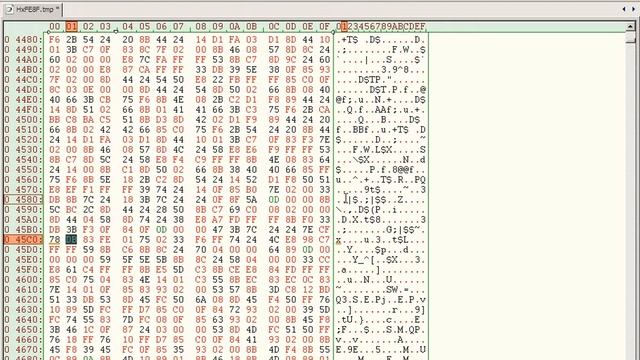Image resolution: width=640 pixels, height=360 pixels.
Task: Click the tab strip scroll-left arrow
Action: coord(624,9)
